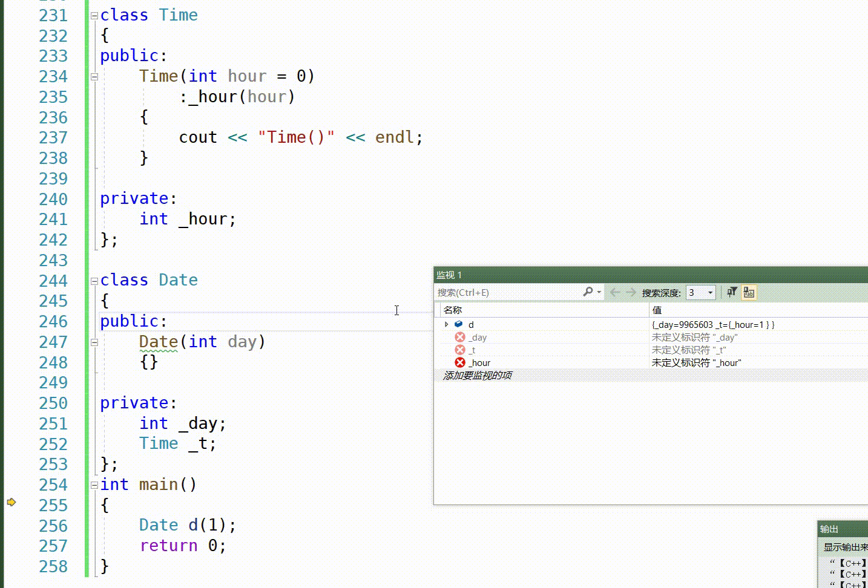Screen dimensions: 868x588
Task: Click the 添加要监视的项 row to add watch
Action: pos(478,375)
